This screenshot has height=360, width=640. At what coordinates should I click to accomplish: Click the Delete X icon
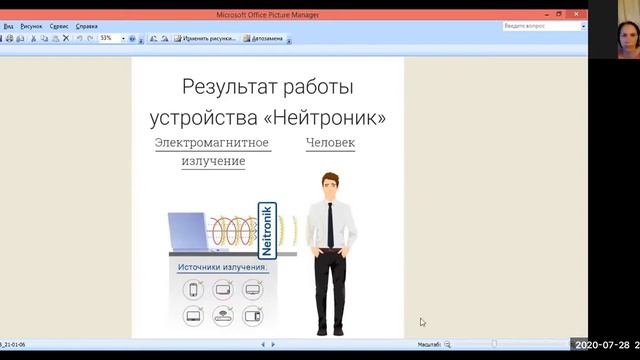[66, 38]
